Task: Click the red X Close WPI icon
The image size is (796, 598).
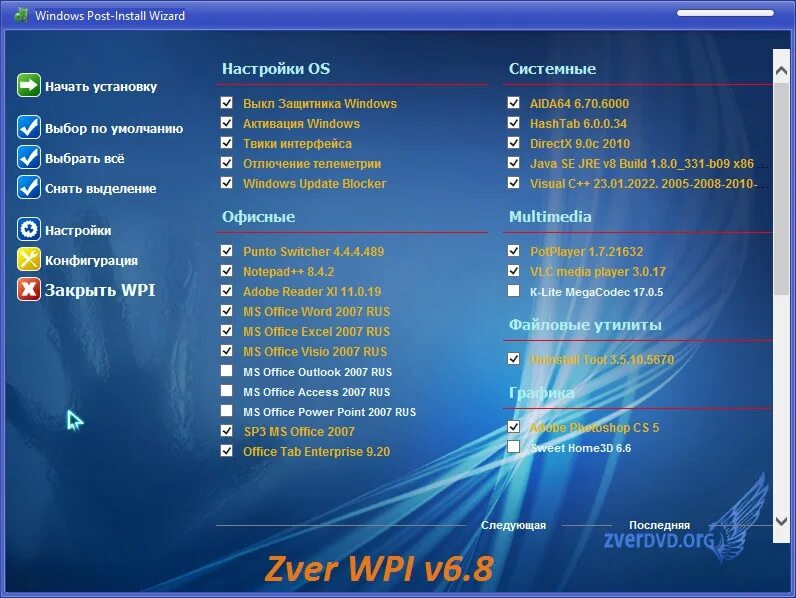Action: tap(28, 289)
